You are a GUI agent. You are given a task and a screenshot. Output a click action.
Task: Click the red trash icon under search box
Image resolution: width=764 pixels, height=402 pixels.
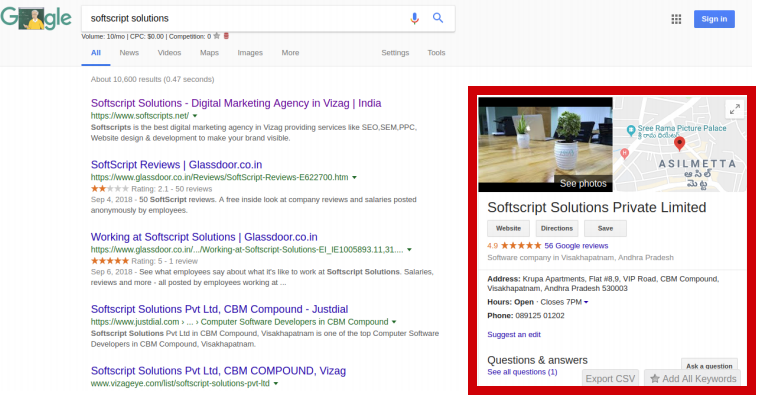pyautogui.click(x=225, y=36)
